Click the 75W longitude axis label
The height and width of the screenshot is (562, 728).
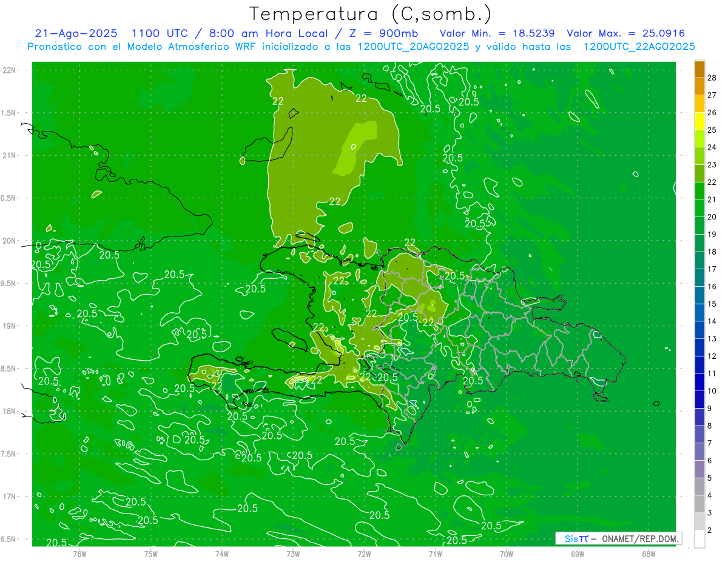(150, 554)
